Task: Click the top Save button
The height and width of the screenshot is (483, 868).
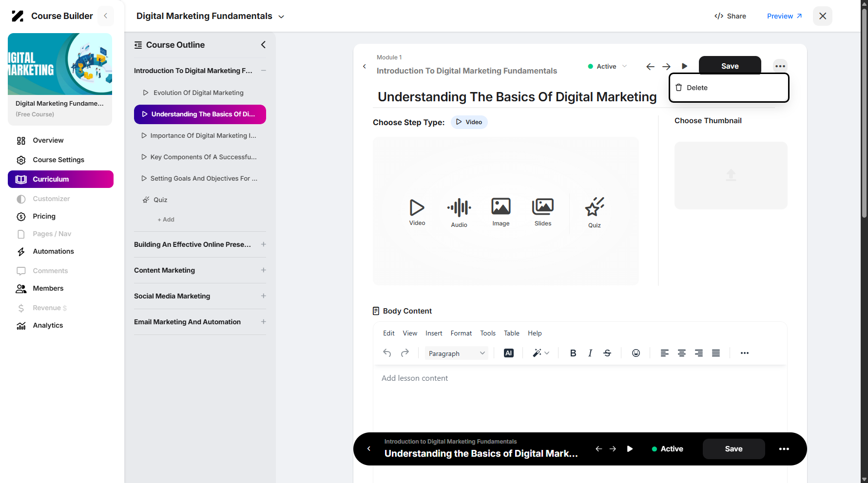Action: click(x=730, y=66)
